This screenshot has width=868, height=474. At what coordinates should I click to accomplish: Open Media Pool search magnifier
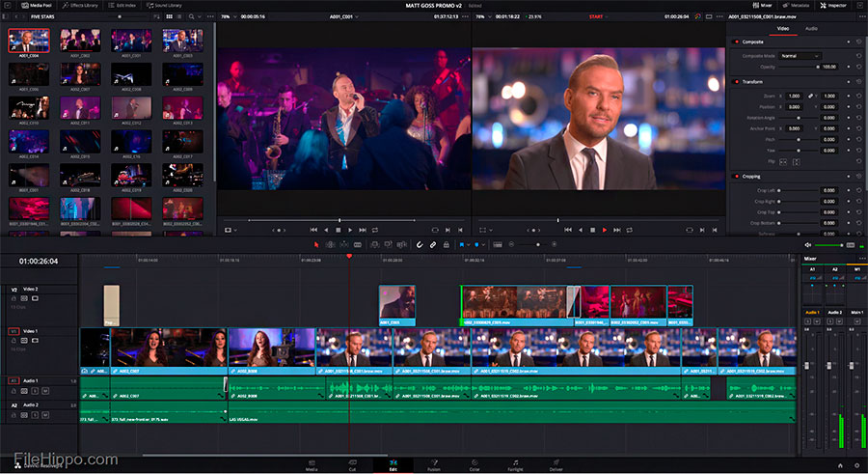point(192,16)
